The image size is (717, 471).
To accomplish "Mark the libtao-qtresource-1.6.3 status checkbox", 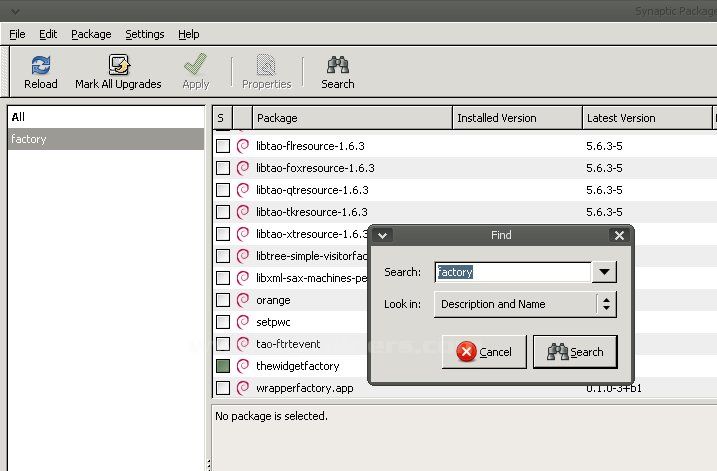I will tap(223, 190).
